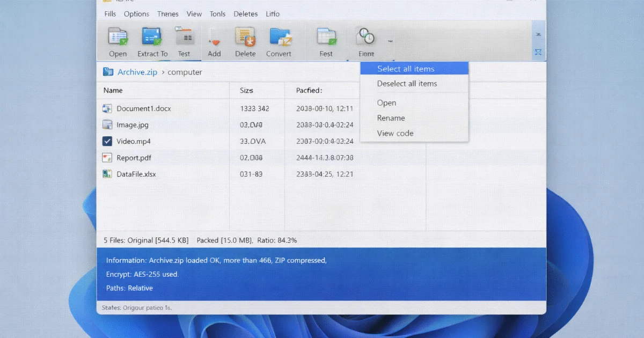Image resolution: width=644 pixels, height=338 pixels.
Task: Click the upper icon on the toolbar's right edge
Action: click(x=538, y=35)
